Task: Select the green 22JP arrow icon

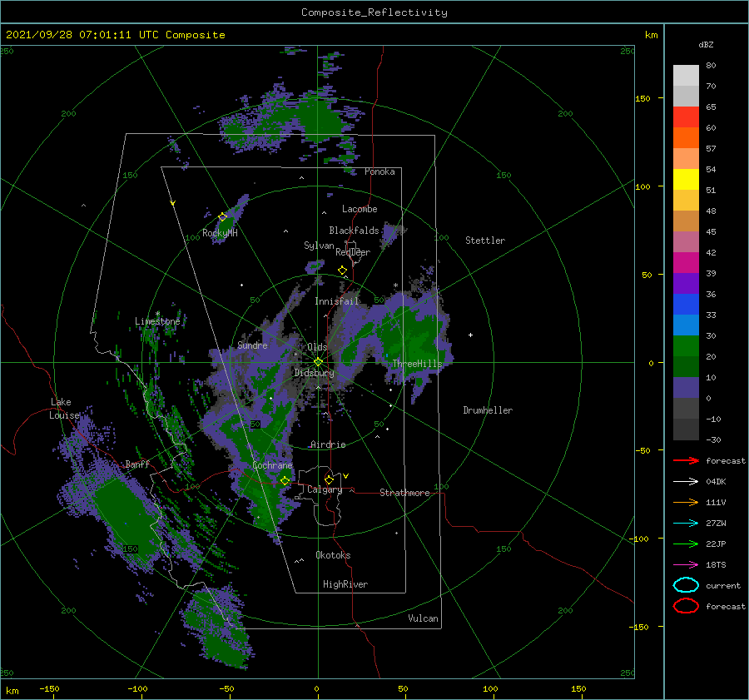Action: (x=686, y=544)
